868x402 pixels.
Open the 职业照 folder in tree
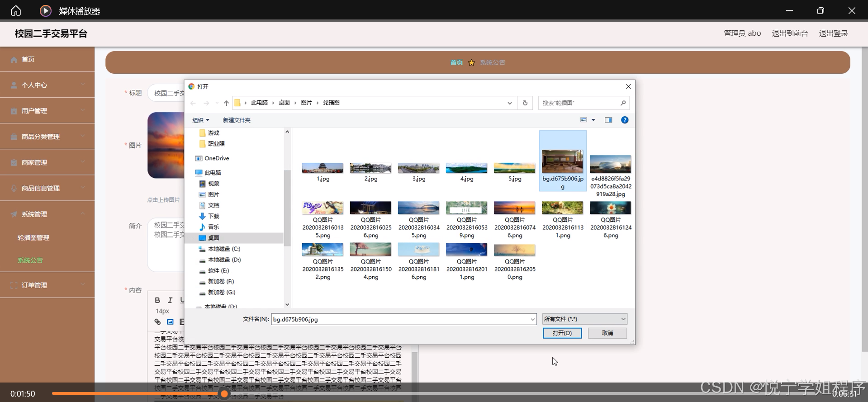click(212, 144)
